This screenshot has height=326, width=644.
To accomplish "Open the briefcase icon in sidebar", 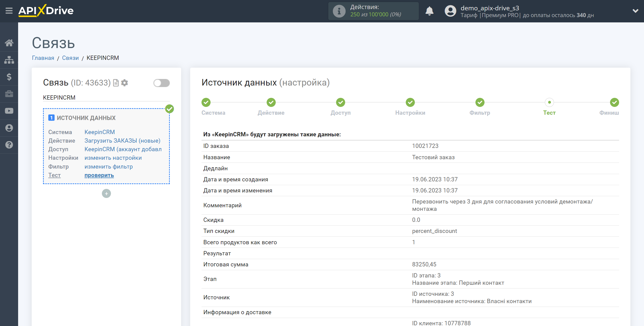I will click(x=9, y=94).
